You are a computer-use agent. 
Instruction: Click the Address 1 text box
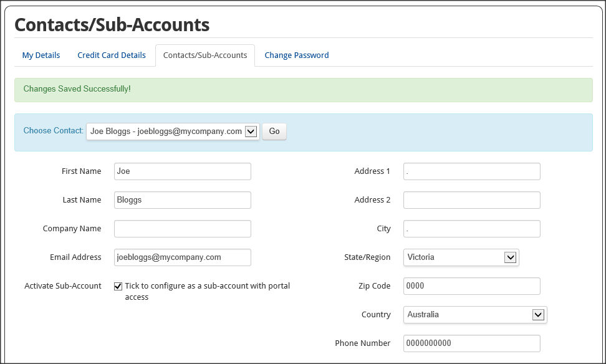click(x=472, y=171)
